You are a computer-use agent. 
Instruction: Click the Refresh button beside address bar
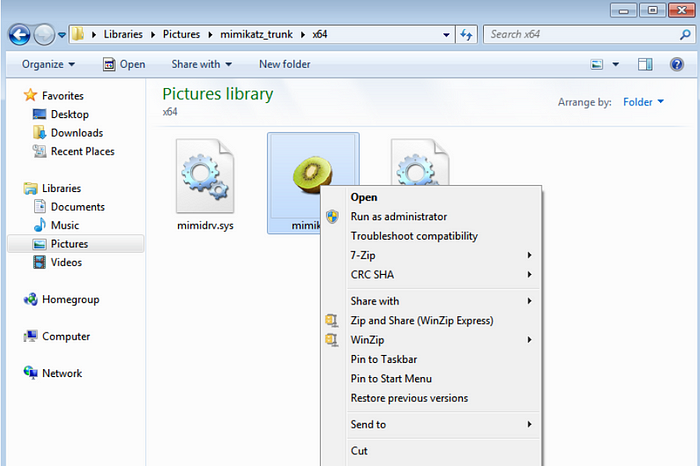pyautogui.click(x=466, y=34)
